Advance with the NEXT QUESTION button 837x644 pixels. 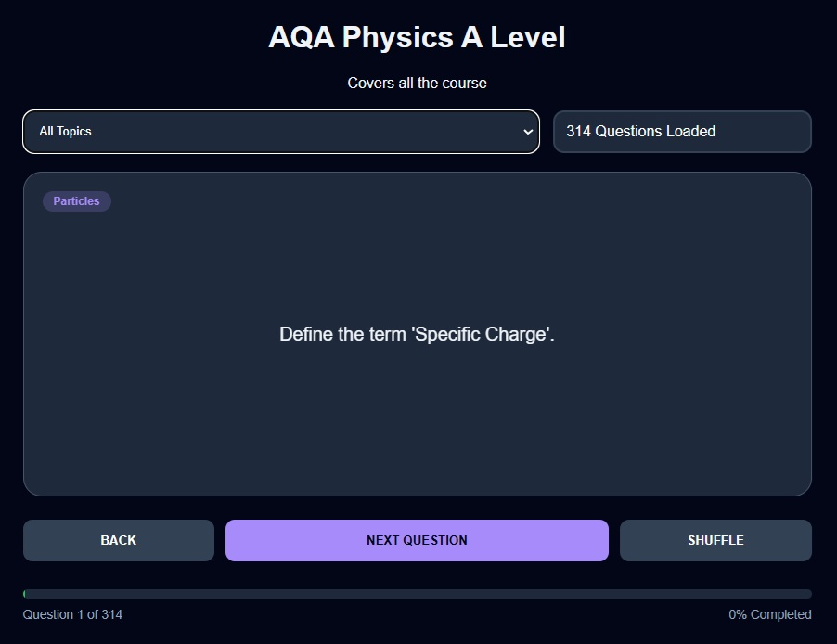pos(417,540)
